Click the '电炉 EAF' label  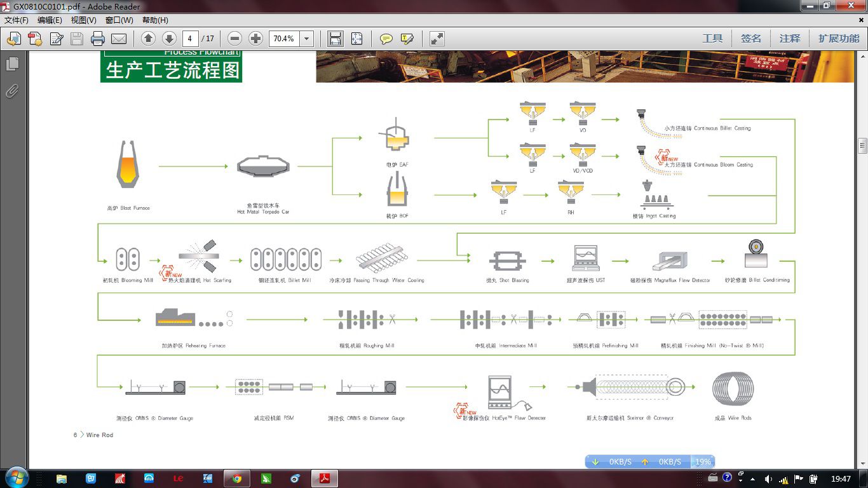397,165
